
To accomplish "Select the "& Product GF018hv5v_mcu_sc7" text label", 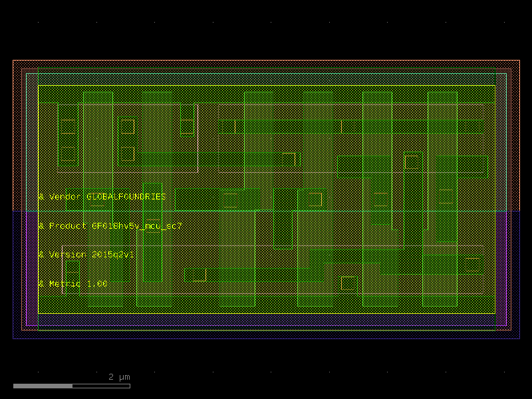I will point(110,226).
